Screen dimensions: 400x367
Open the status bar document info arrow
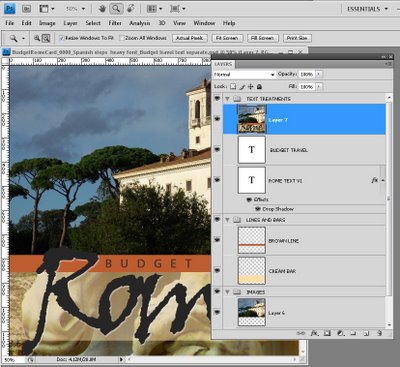pos(121,360)
